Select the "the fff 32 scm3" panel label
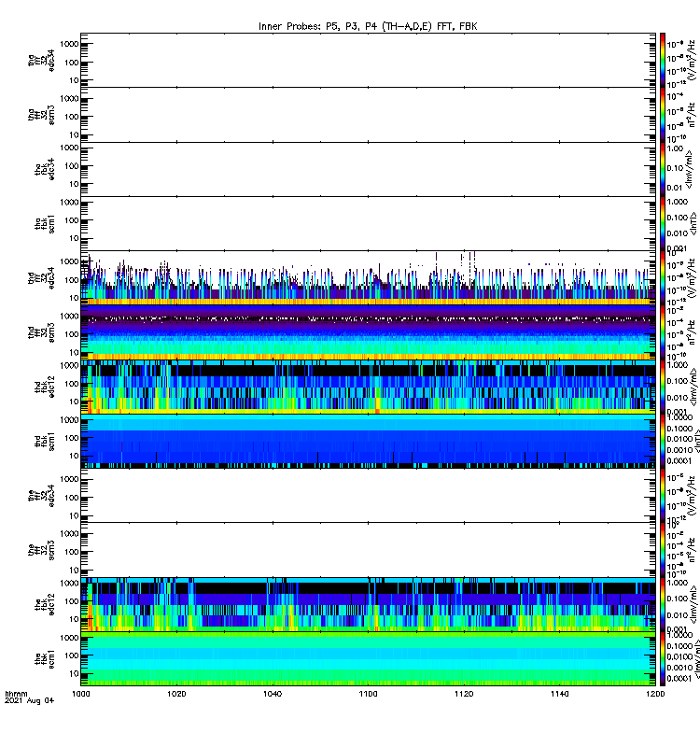The width and height of the screenshot is (700, 747). (x=41, y=550)
